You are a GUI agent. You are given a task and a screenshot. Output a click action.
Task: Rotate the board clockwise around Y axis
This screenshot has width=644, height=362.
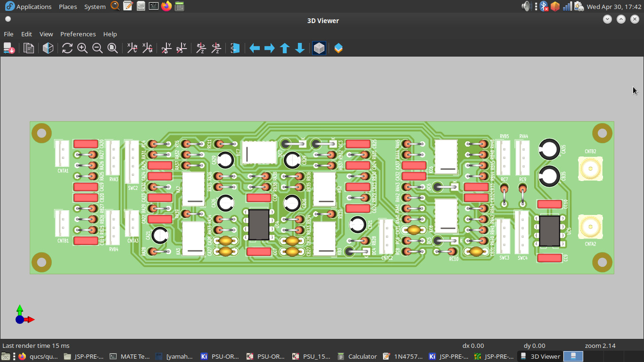click(x=166, y=48)
